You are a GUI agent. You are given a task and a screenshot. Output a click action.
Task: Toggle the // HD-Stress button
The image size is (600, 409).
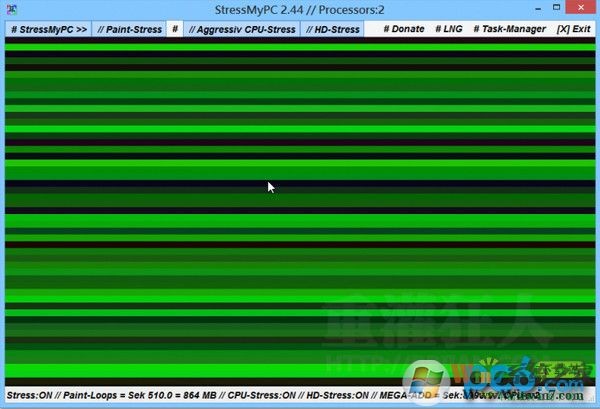click(333, 29)
